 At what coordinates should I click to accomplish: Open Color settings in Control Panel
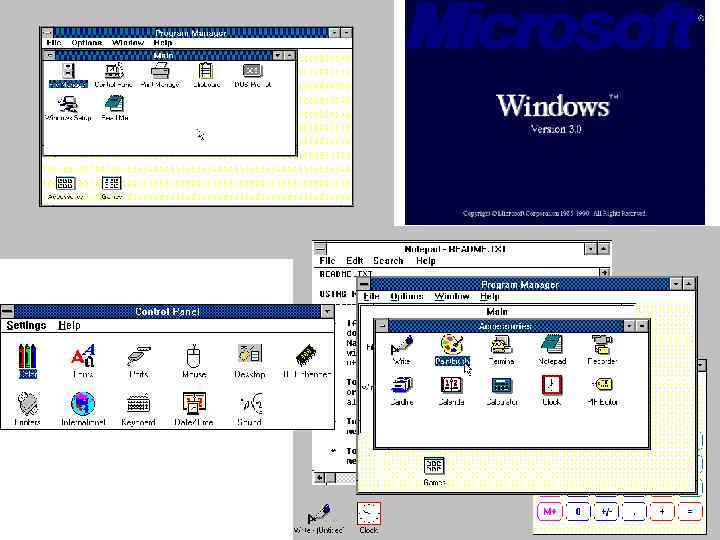click(28, 361)
